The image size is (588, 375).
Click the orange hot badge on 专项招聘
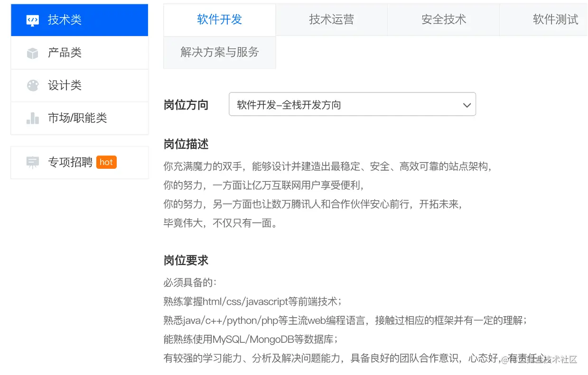106,162
